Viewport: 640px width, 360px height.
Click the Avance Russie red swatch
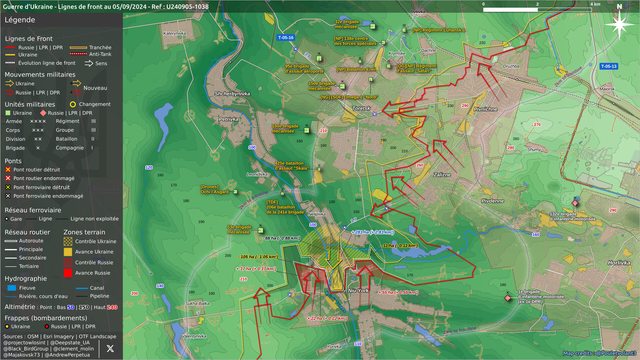68,273
